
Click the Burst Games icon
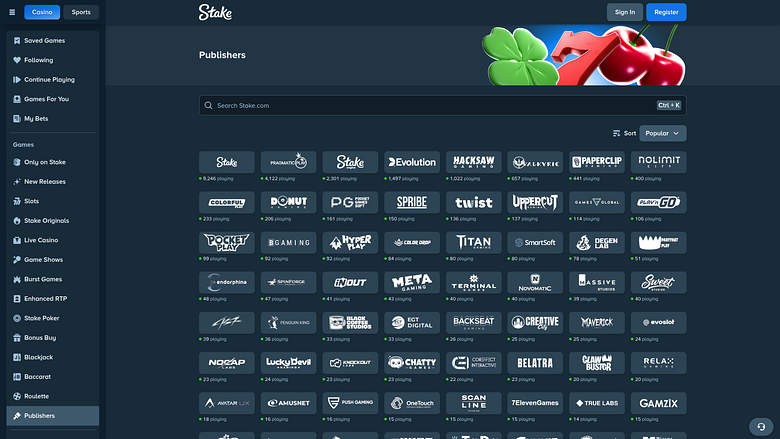coord(17,279)
